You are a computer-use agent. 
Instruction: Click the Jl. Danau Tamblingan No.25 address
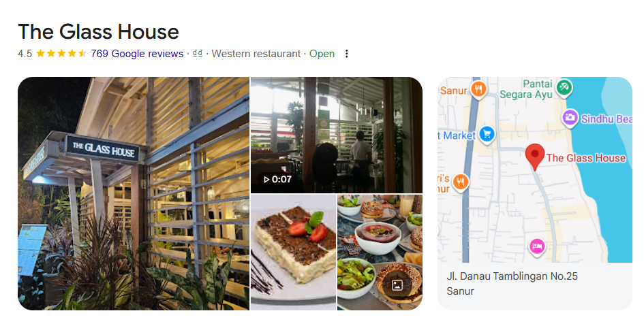click(512, 276)
